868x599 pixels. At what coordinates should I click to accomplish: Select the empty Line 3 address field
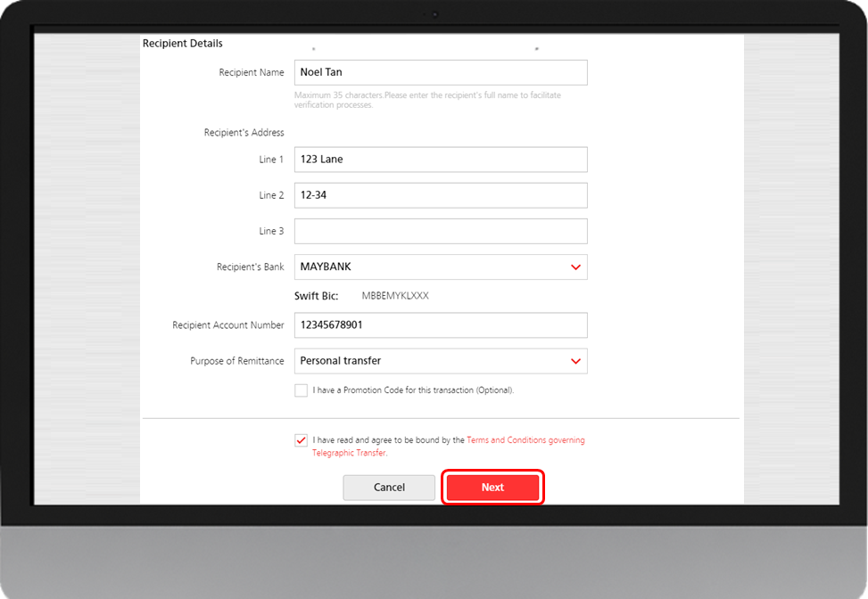click(x=441, y=231)
